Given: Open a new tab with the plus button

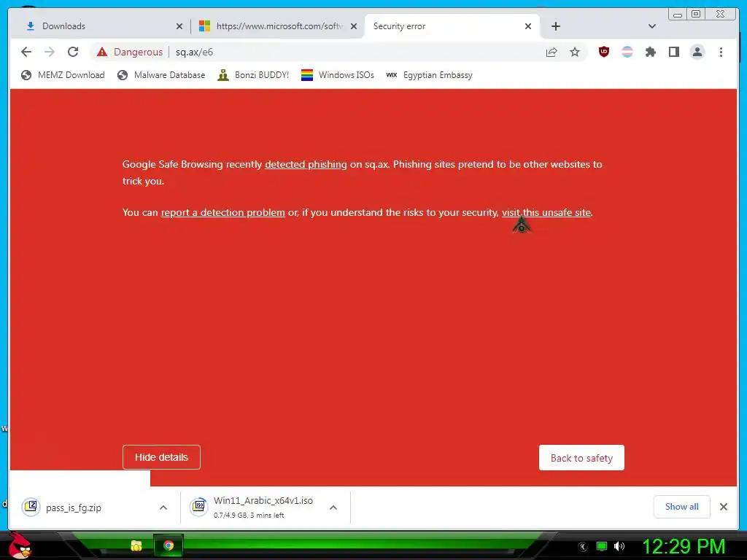Looking at the screenshot, I should [x=555, y=26].
